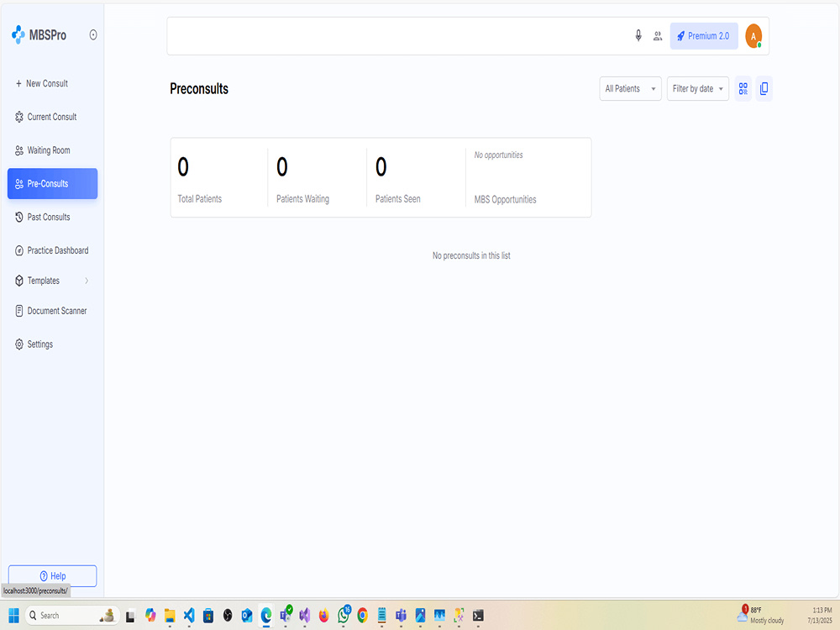Collapse the sidebar with the circle toggle icon

pyautogui.click(x=93, y=34)
